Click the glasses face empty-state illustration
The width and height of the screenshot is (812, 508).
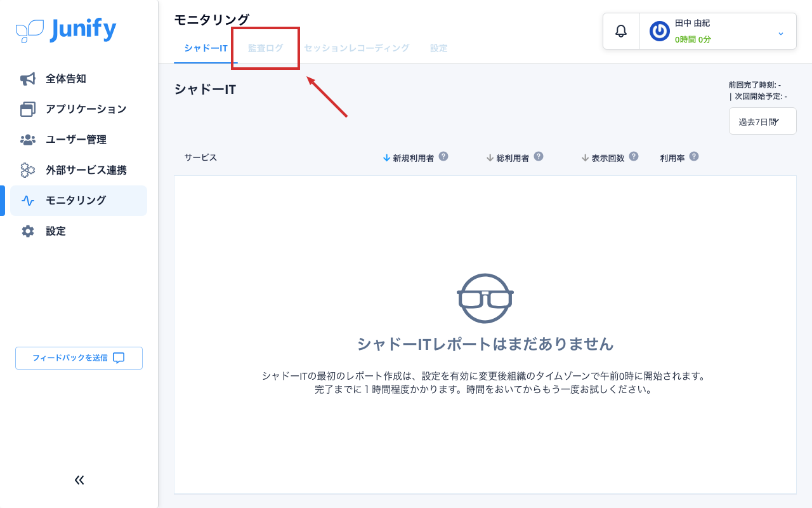point(485,298)
